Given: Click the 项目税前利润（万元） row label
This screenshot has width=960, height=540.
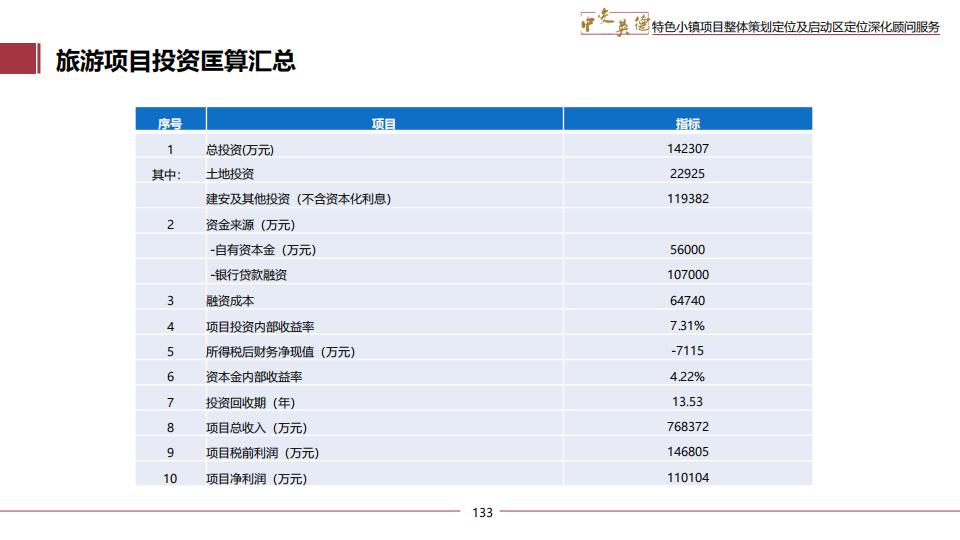Looking at the screenshot, I should 262,453.
